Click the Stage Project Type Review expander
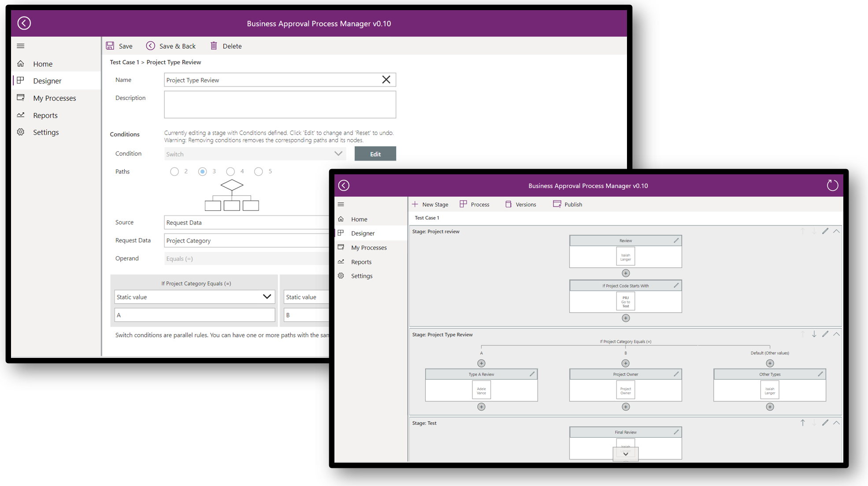The width and height of the screenshot is (868, 486). click(838, 334)
